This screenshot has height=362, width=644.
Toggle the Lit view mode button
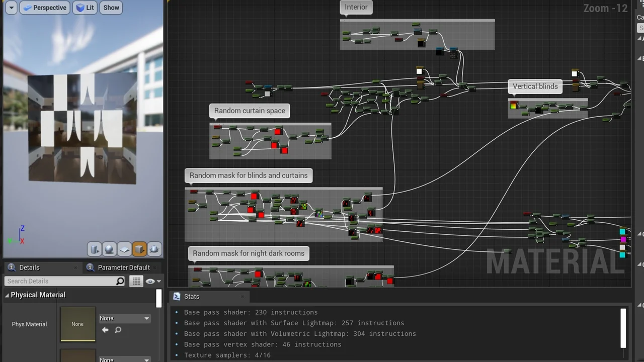pyautogui.click(x=85, y=8)
